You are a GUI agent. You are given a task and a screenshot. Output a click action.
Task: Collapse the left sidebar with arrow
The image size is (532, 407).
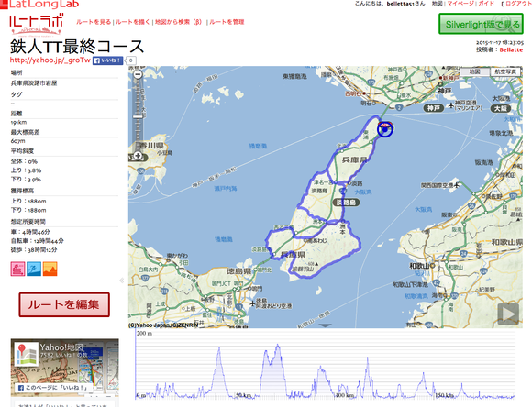point(121,280)
